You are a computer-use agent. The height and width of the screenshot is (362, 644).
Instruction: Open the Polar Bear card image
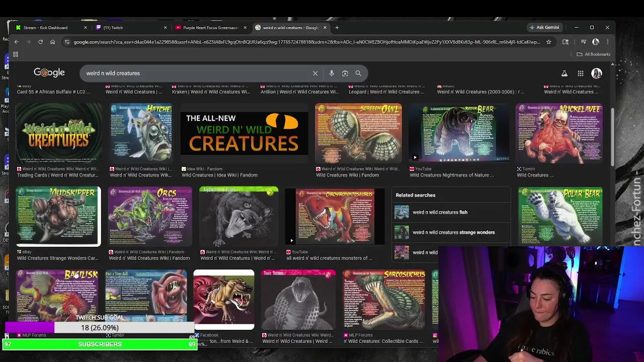[560, 217]
